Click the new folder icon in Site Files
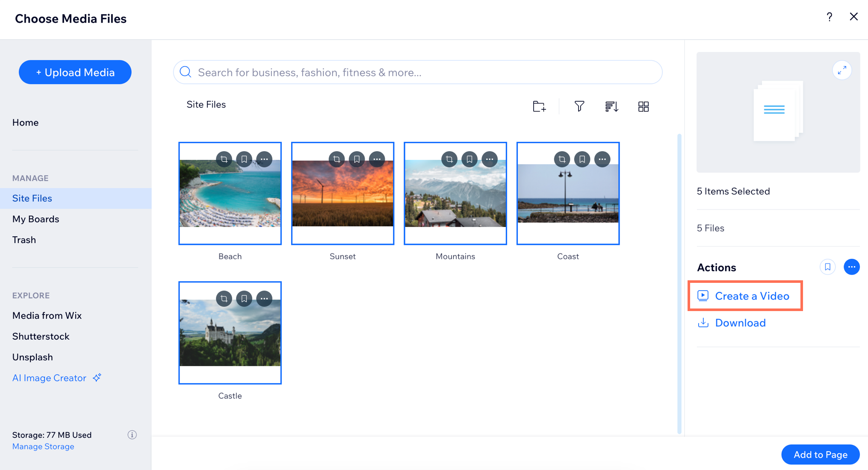This screenshot has width=868, height=470. [x=539, y=106]
